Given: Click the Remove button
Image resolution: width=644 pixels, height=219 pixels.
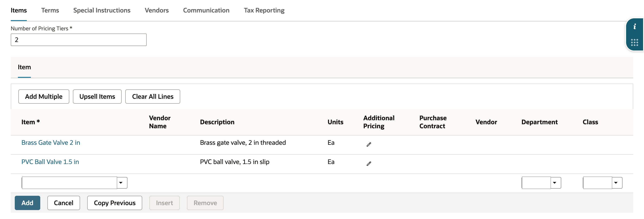Looking at the screenshot, I should 205,203.
